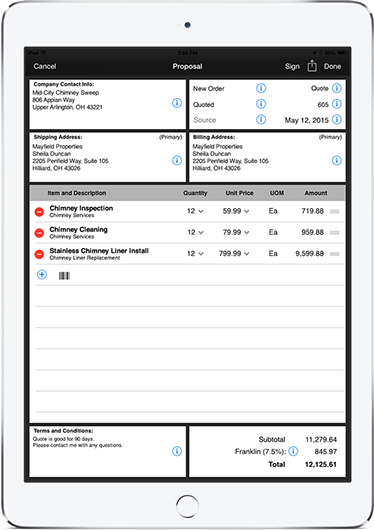Open Terms and Conditions info icon
Image resolution: width=374 pixels, height=530 pixels.
click(177, 451)
